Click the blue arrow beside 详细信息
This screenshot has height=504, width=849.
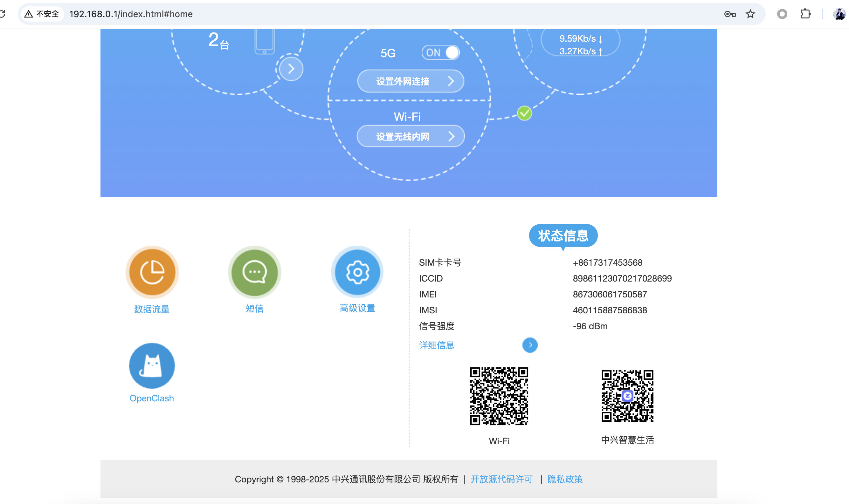[530, 345]
